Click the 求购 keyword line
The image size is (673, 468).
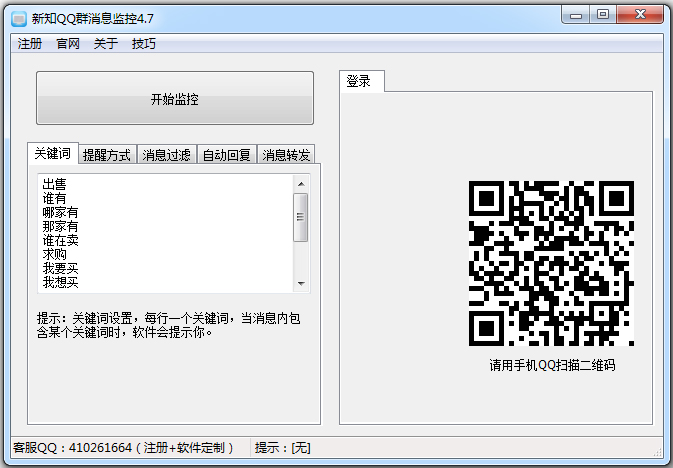pos(55,254)
